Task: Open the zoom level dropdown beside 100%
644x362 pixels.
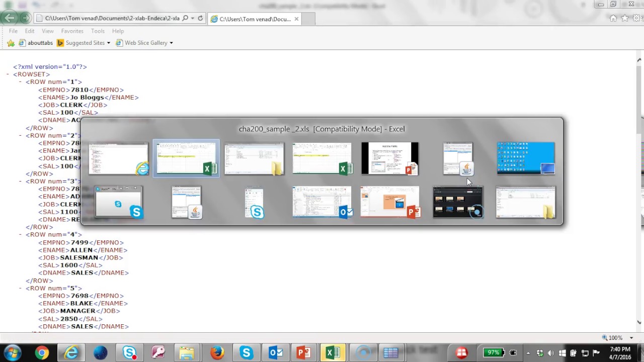Action: 631,338
